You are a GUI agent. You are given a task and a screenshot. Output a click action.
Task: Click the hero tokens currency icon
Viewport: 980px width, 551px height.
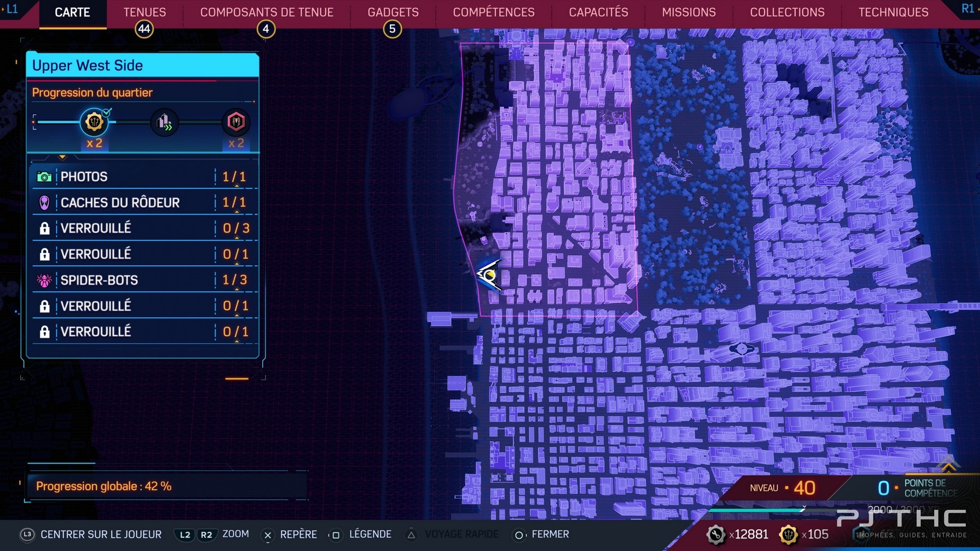pyautogui.click(x=788, y=534)
